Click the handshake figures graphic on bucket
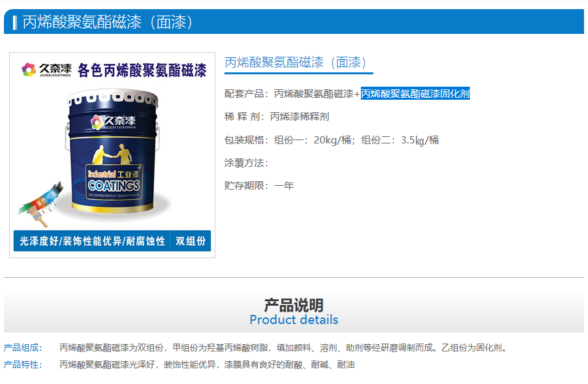The width and height of the screenshot is (588, 384). pyautogui.click(x=112, y=154)
